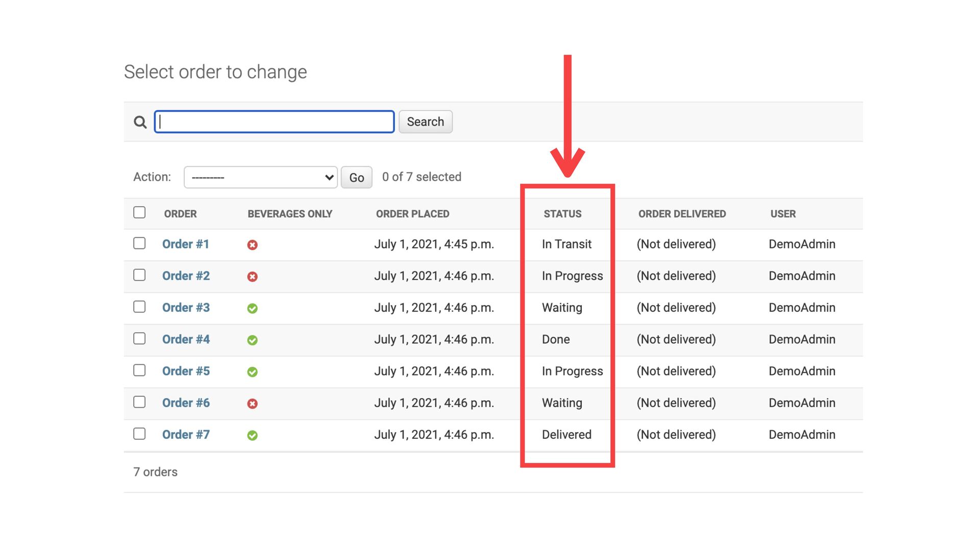Viewport: 980px width, 551px height.
Task: Toggle the select-all orders checkbox in header
Action: point(139,212)
